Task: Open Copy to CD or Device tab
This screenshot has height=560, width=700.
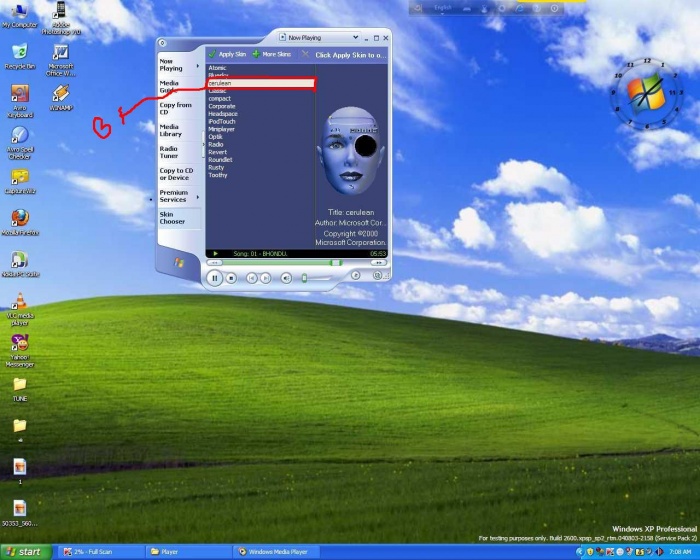Action: [x=176, y=174]
